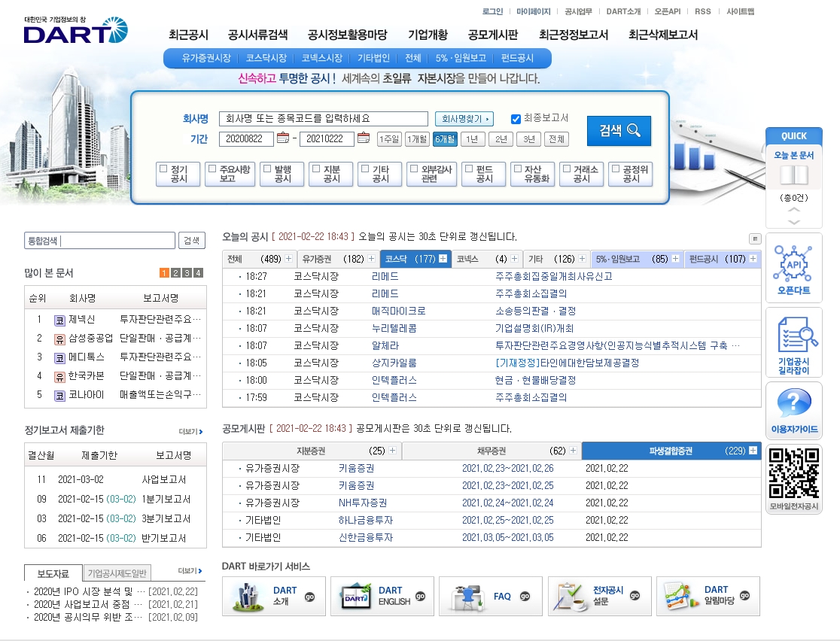840x641 pixels.
Task: Toggle the 최종보고서 checkbox
Action: [516, 119]
